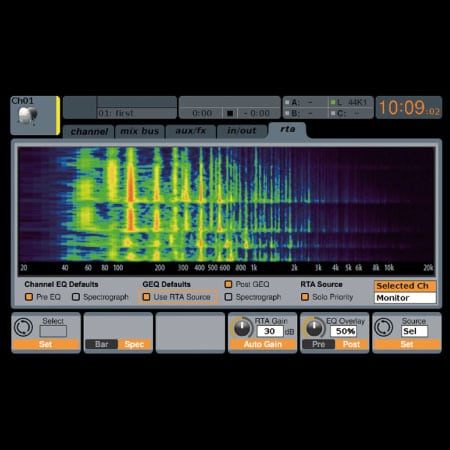The width and height of the screenshot is (450, 450).
Task: Select the rta tab
Action: click(287, 130)
